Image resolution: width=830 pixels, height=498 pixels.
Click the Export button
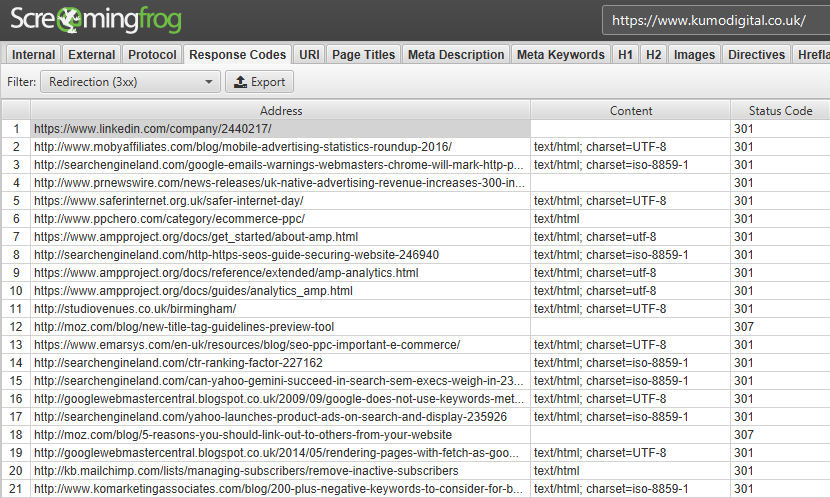(x=259, y=82)
